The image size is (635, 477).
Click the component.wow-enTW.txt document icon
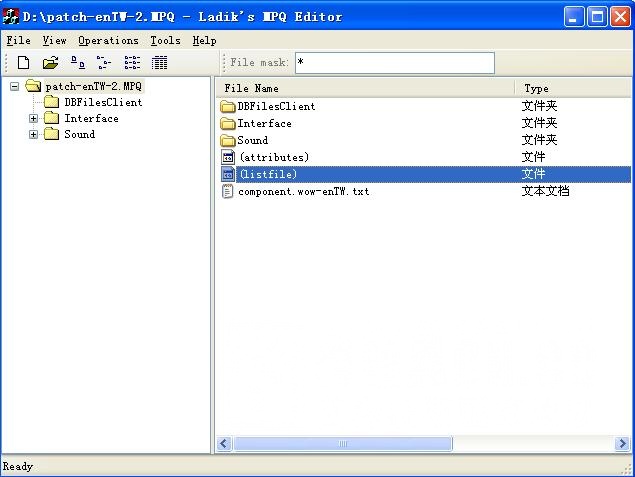(x=228, y=191)
